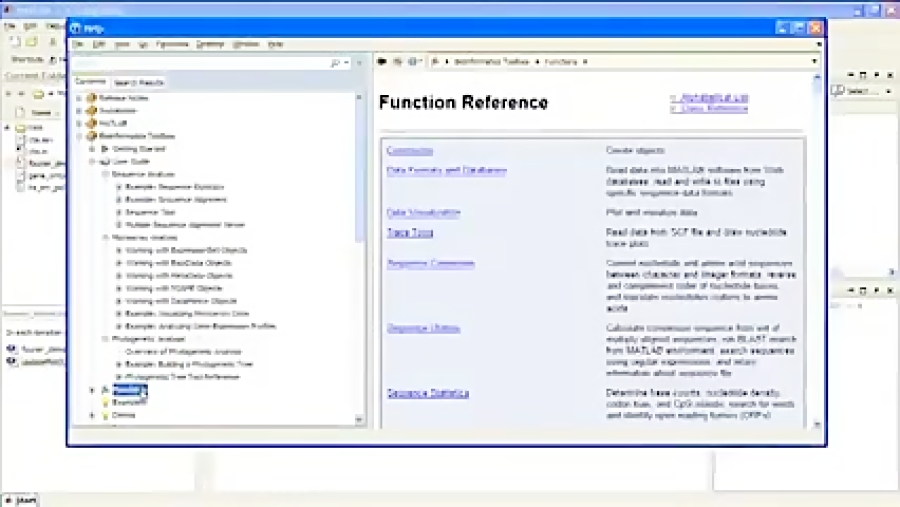Screen dimensions: 900x507
Task: Open the search options dropdown arrow
Action: pyautogui.click(x=346, y=63)
